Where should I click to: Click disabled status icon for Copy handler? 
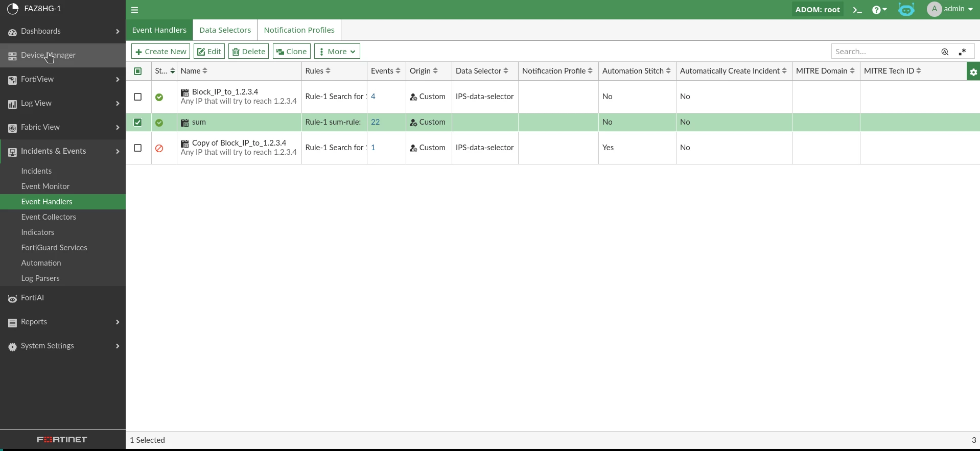(x=159, y=148)
